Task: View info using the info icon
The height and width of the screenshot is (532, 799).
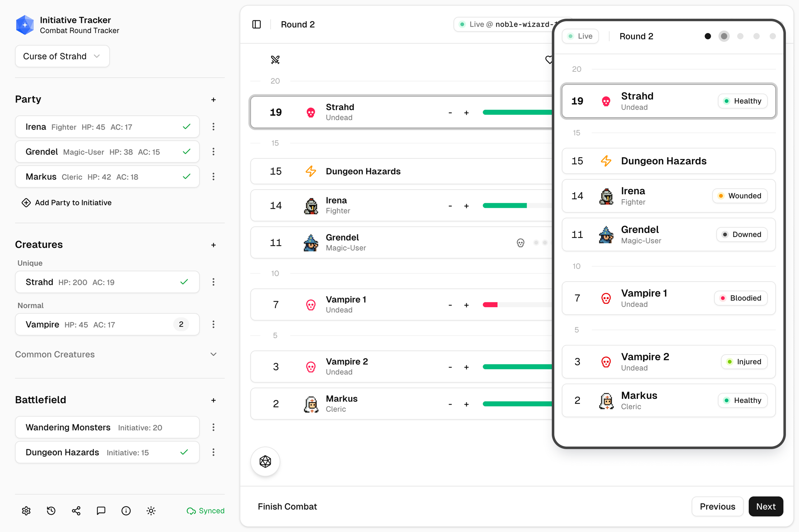Action: click(126, 510)
